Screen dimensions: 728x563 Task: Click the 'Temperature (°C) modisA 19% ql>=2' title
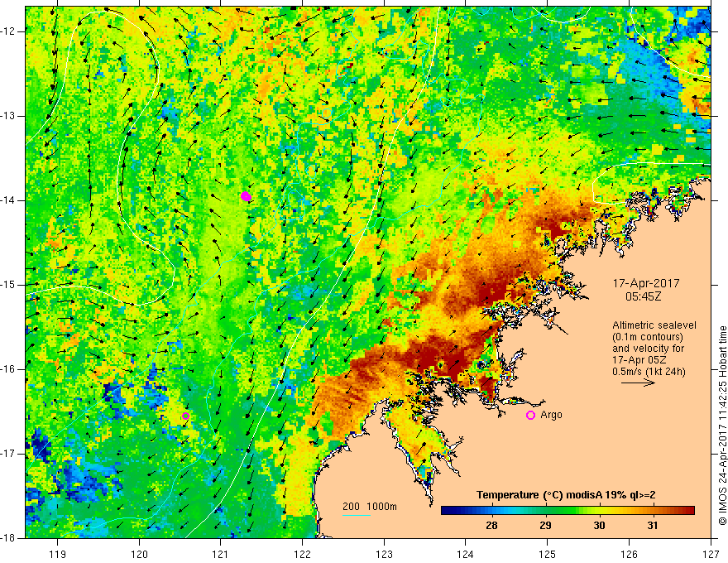566,495
